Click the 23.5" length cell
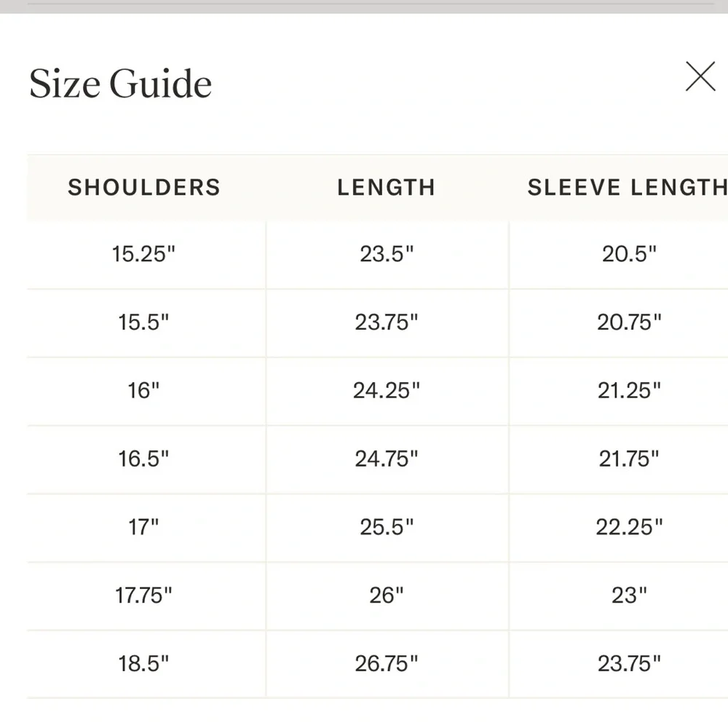 (387, 254)
